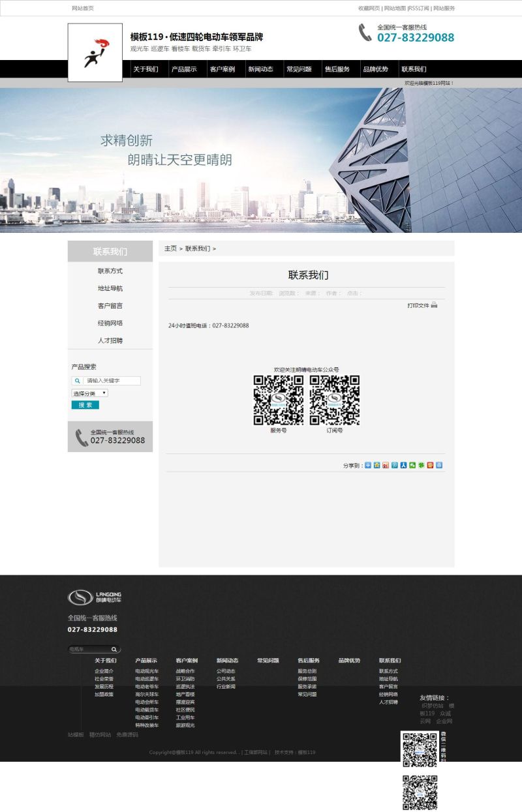
Task: Click footer link 行业新闻
Action: coord(226,686)
